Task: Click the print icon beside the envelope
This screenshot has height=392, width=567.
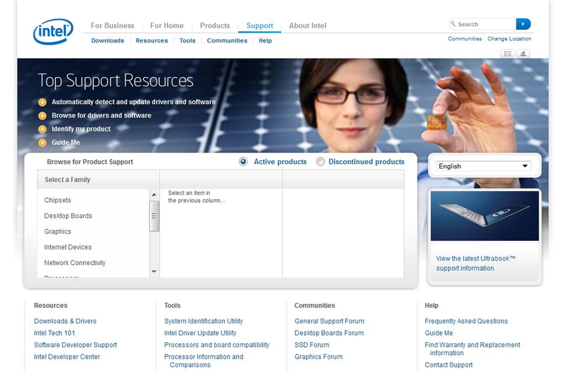Action: click(523, 54)
